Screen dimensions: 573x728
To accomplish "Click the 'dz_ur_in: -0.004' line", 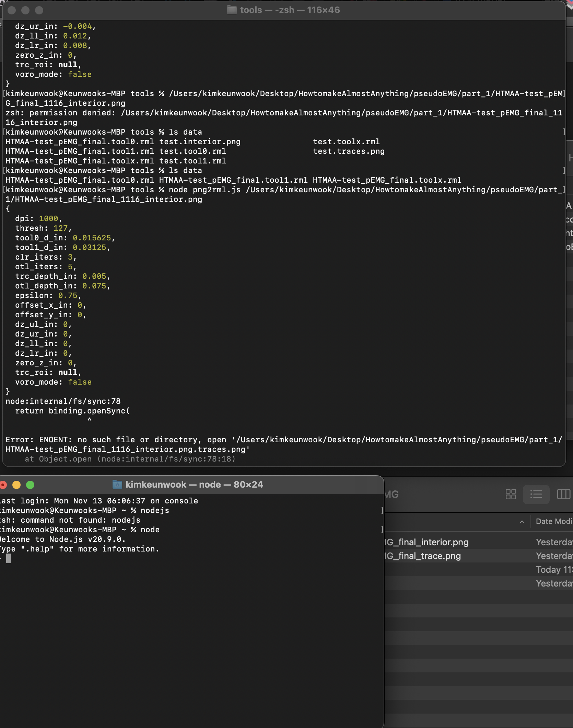I will 55,26.
